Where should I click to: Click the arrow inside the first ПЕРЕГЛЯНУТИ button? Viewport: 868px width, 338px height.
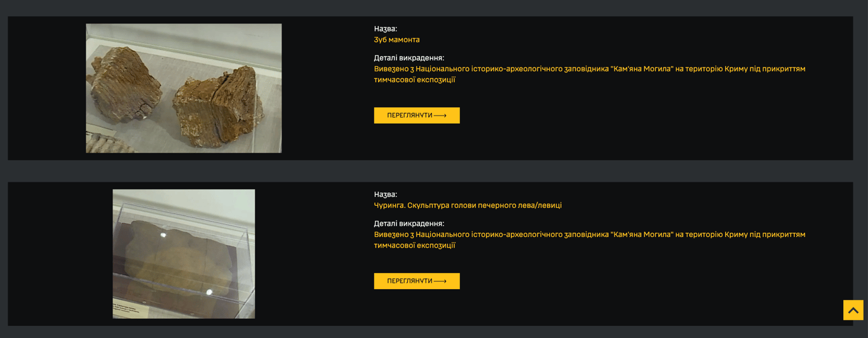click(440, 116)
